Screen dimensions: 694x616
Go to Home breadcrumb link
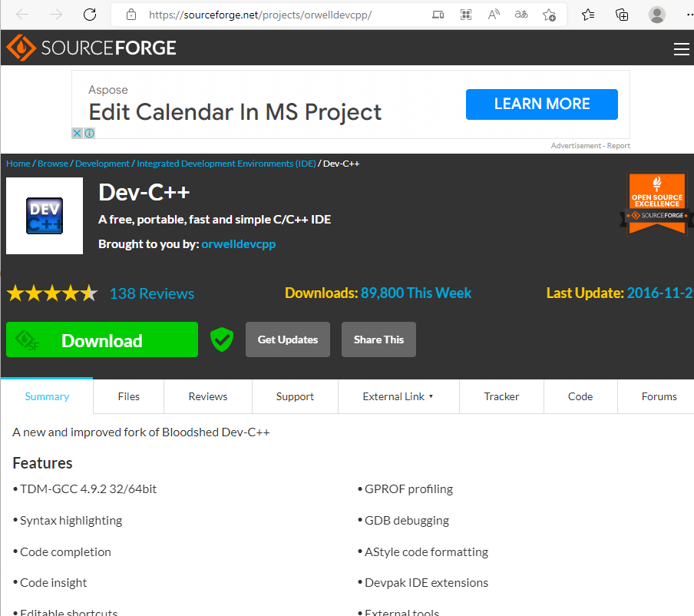[x=18, y=164]
